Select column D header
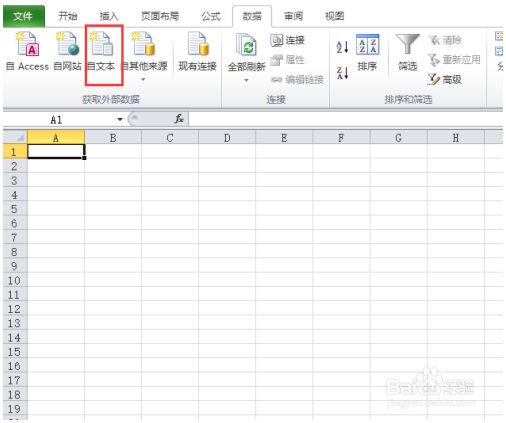 (227, 138)
